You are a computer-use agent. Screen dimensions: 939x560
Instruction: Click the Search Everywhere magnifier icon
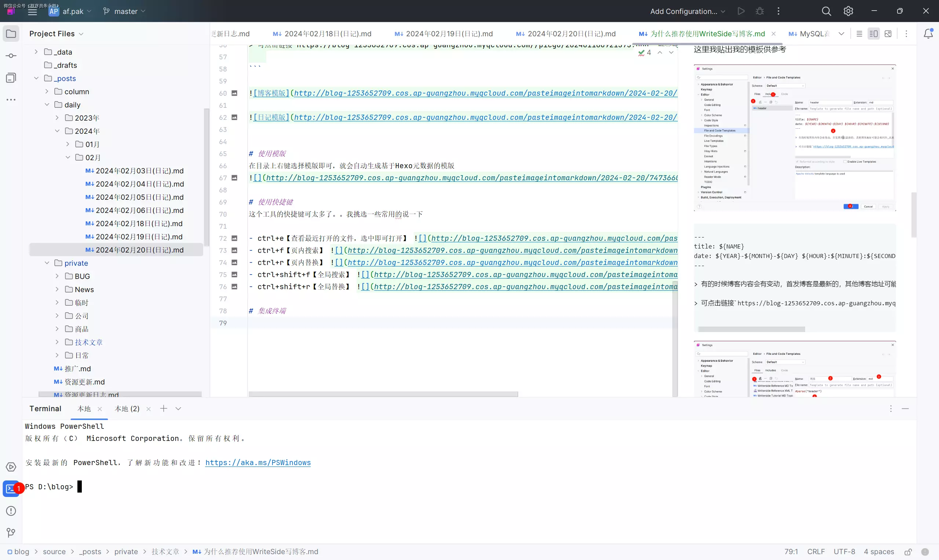point(826,11)
